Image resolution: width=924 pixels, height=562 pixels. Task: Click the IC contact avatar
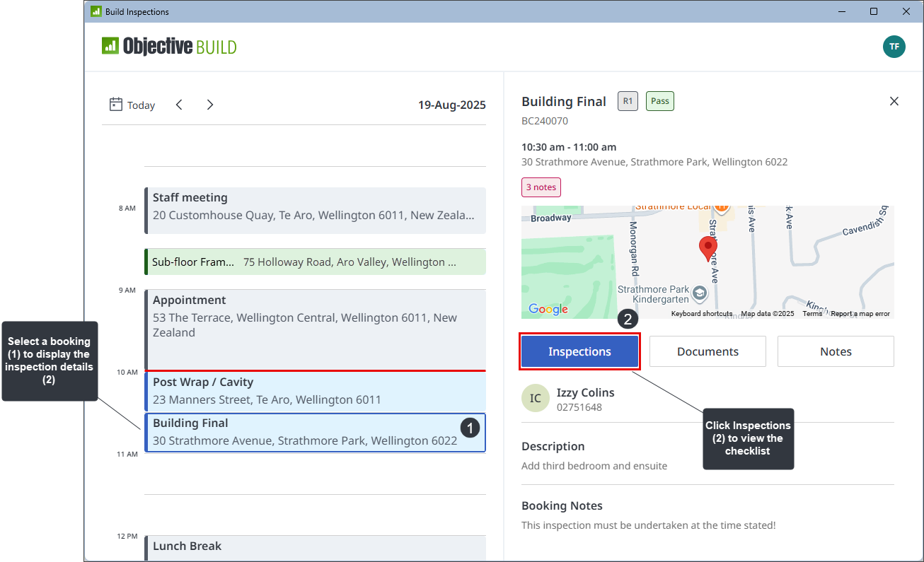pos(535,399)
